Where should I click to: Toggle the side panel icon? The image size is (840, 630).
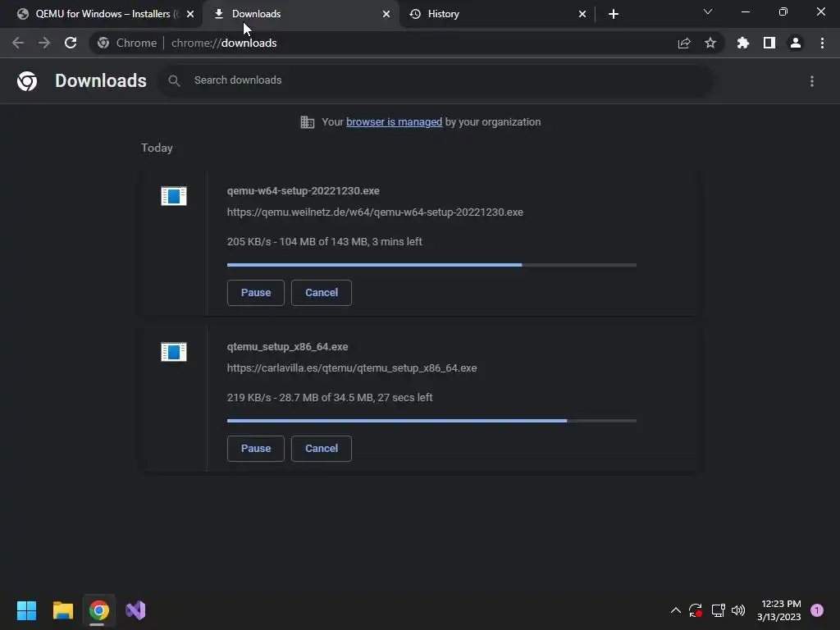click(x=769, y=43)
